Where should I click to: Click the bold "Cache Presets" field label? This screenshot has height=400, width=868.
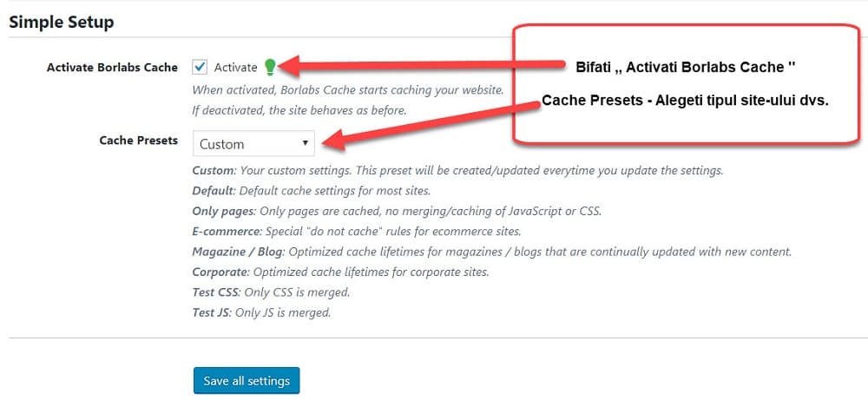coord(138,140)
